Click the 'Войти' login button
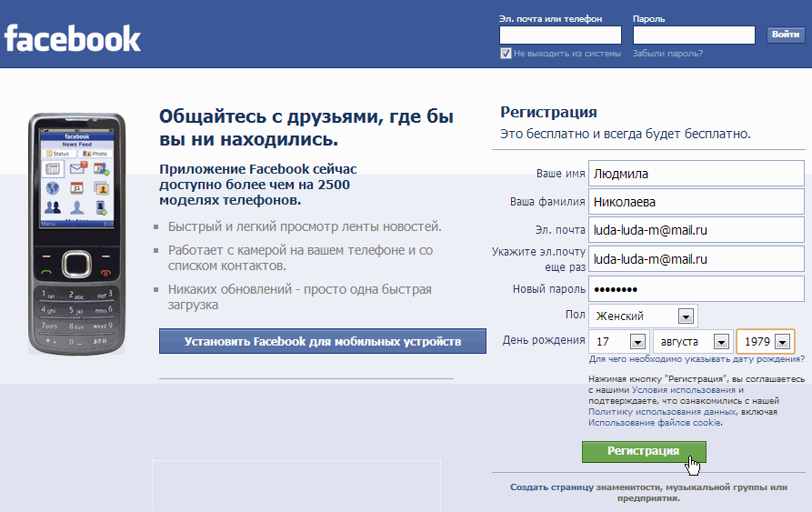Viewport: 812px width, 512px height. pyautogui.click(x=786, y=35)
